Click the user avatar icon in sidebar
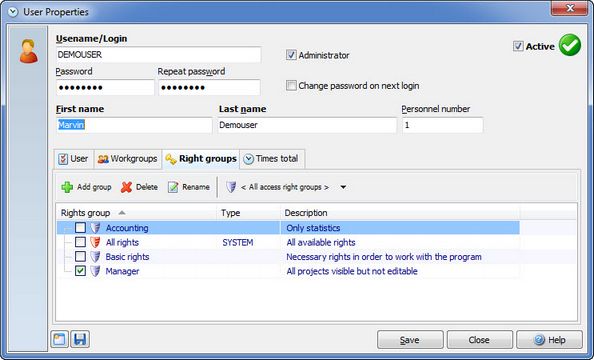Screen dimensions: 594x360 point(29,51)
